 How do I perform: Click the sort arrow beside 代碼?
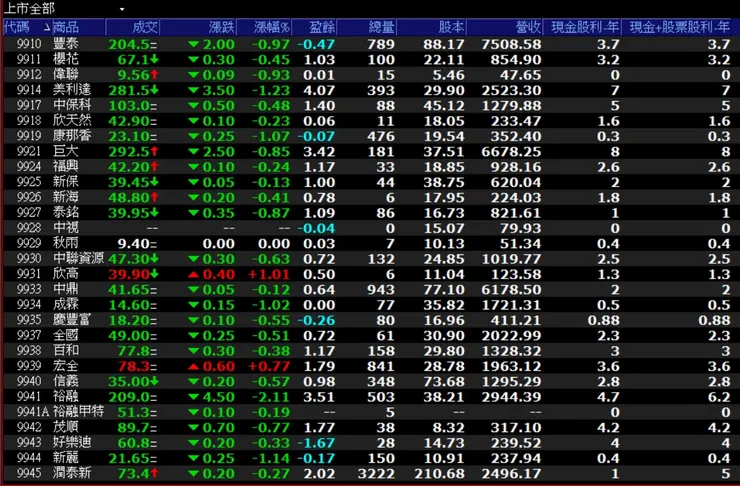tap(47, 28)
